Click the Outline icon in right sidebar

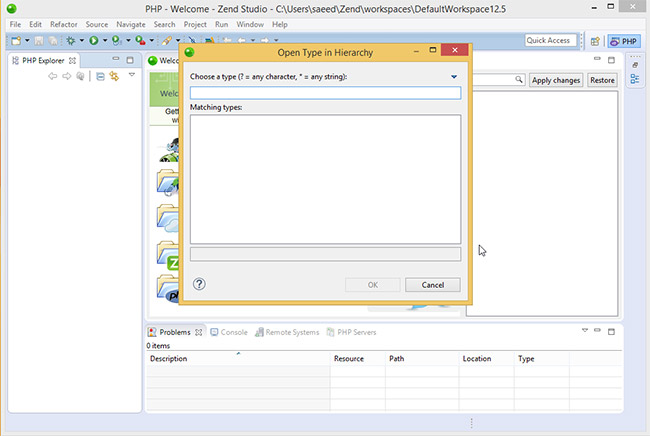coord(635,79)
